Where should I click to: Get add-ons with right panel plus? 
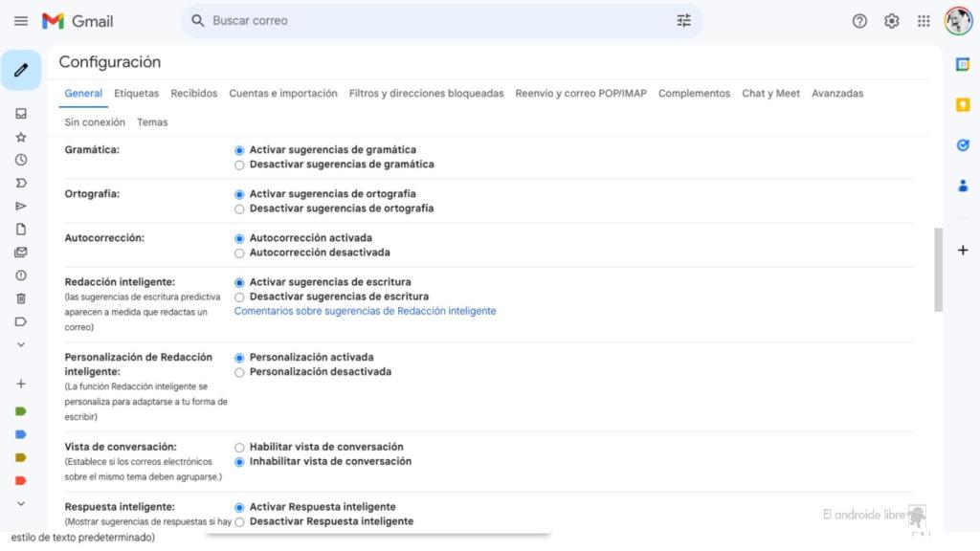pyautogui.click(x=963, y=250)
